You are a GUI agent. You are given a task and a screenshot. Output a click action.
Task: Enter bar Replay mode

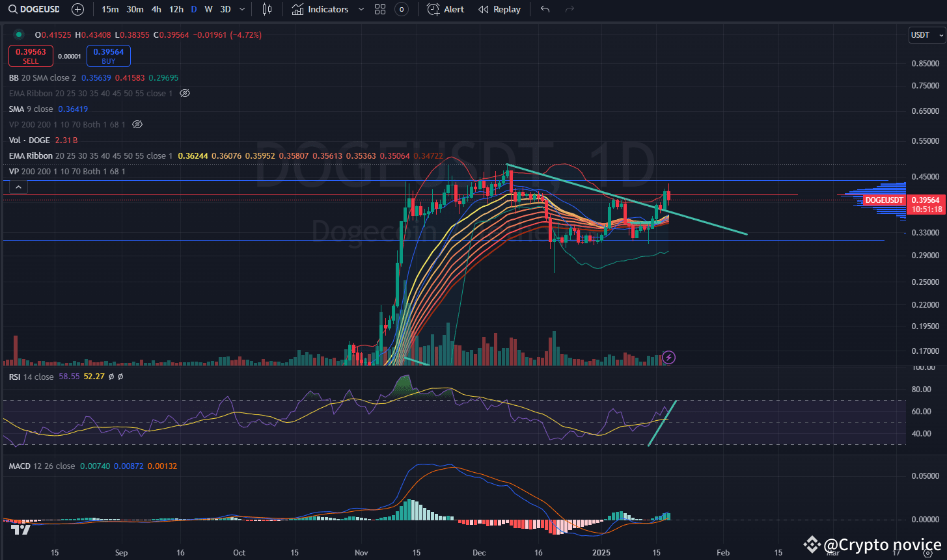coord(499,9)
